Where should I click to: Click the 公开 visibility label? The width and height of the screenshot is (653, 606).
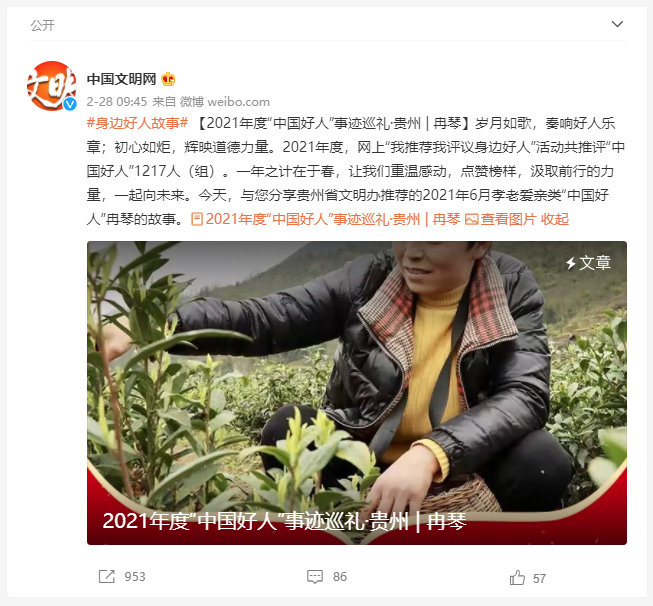click(42, 25)
